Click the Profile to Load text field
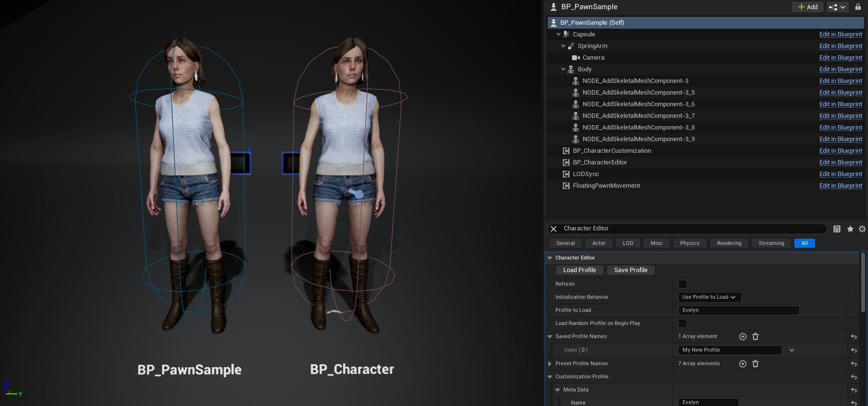The height and width of the screenshot is (406, 868). click(738, 310)
